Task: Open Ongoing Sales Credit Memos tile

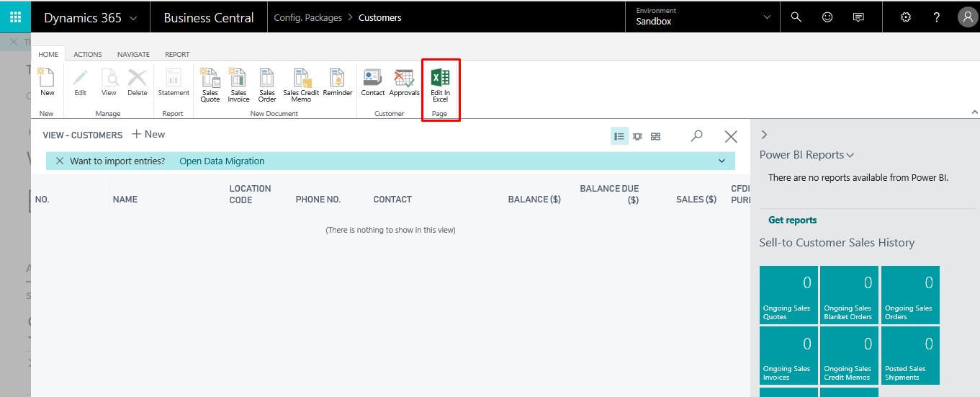Action: [x=850, y=355]
